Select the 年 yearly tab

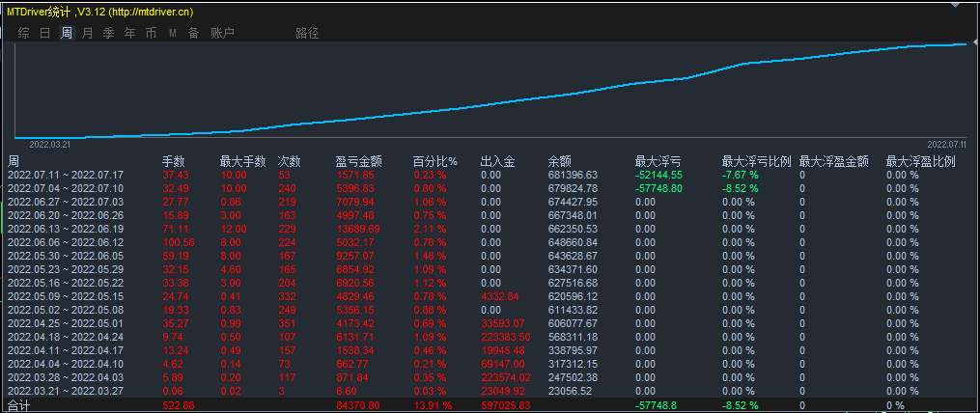[x=129, y=33]
